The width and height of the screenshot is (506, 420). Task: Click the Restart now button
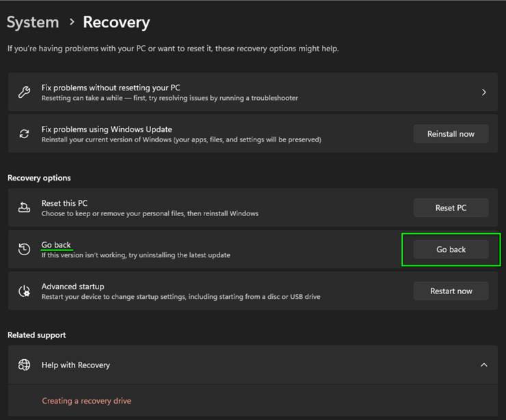pos(451,291)
